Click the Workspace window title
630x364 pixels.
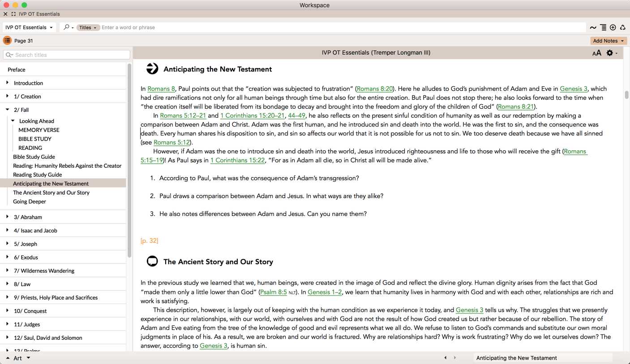[314, 5]
